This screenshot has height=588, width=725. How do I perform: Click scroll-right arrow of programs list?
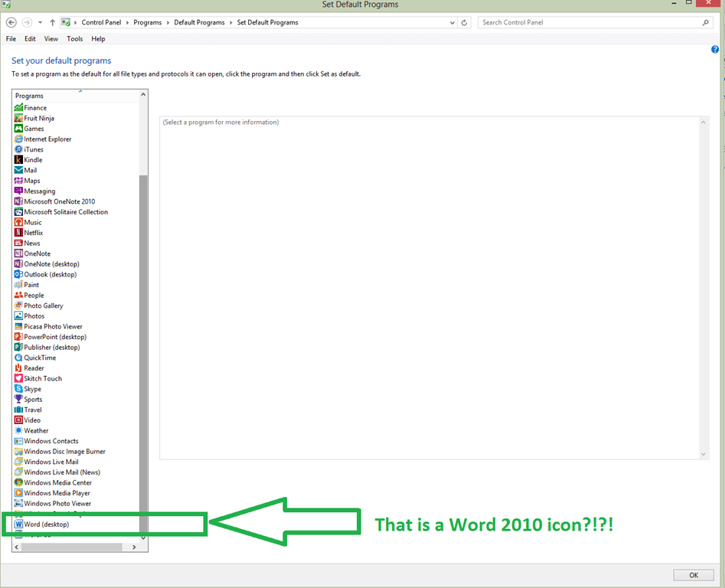click(134, 547)
